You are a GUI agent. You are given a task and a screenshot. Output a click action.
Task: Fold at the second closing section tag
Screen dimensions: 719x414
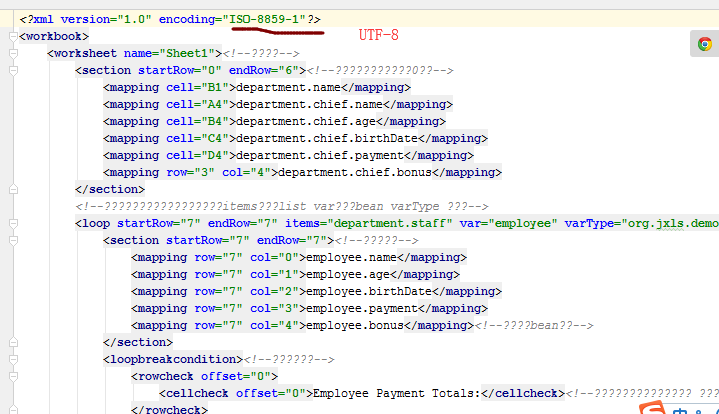click(x=13, y=342)
